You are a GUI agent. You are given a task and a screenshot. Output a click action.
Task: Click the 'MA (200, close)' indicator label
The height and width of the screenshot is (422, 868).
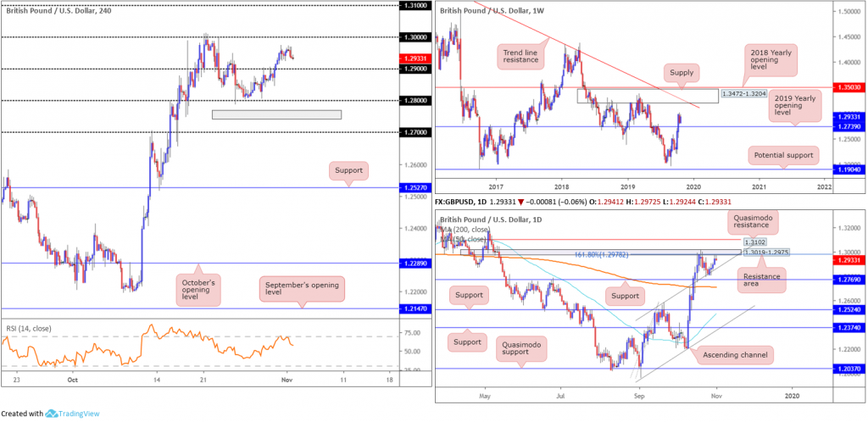[466, 229]
